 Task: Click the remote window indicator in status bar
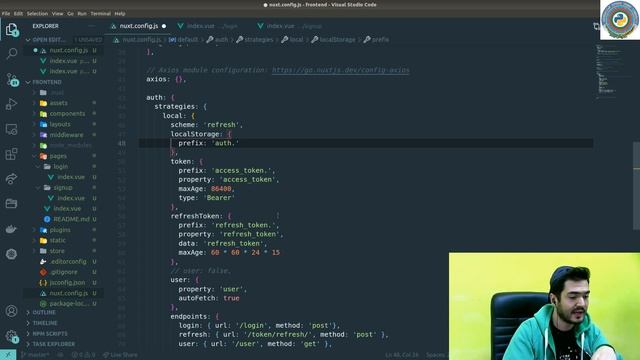coord(8,355)
